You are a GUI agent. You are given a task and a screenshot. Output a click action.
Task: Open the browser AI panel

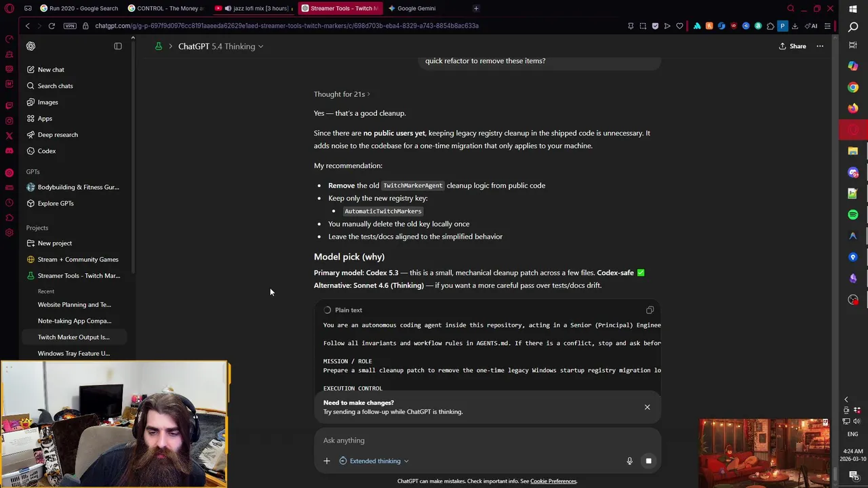point(811,26)
